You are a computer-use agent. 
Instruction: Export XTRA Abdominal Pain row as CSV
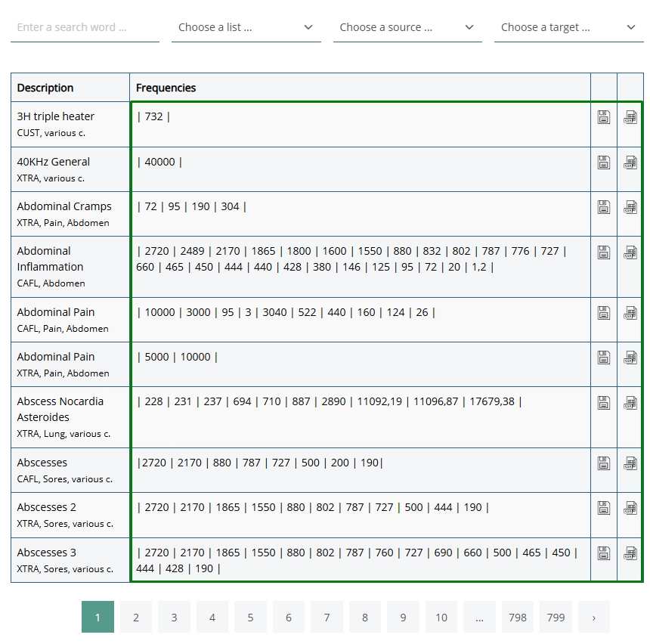[x=630, y=358]
